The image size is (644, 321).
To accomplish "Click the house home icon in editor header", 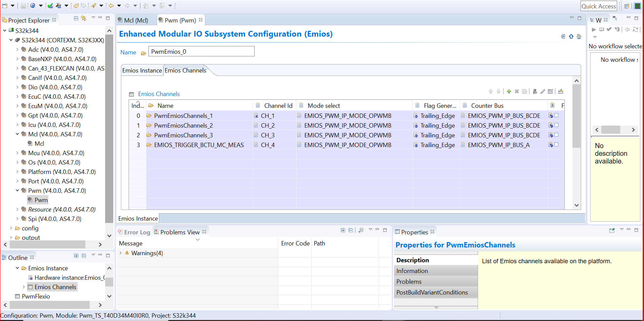I will [x=579, y=36].
